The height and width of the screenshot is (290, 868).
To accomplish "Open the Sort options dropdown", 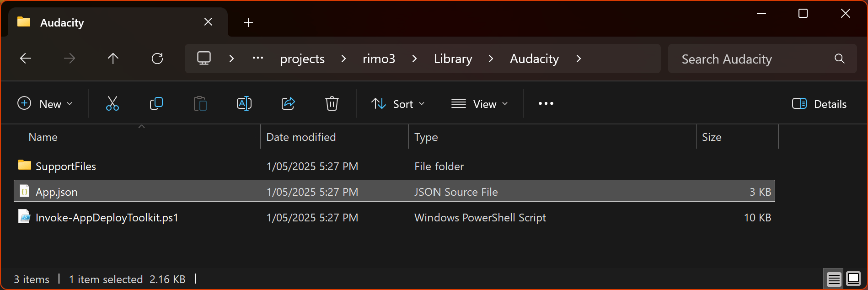I will coord(398,104).
